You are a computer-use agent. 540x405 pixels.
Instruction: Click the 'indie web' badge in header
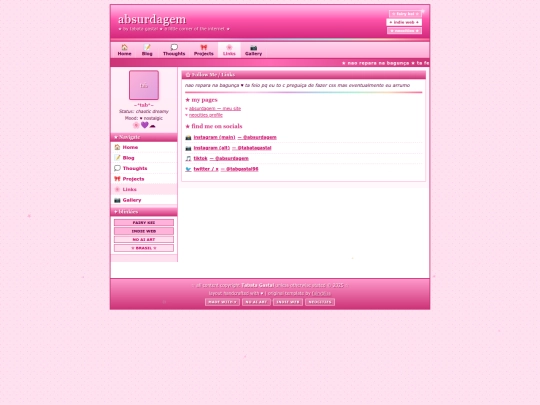[x=404, y=22]
